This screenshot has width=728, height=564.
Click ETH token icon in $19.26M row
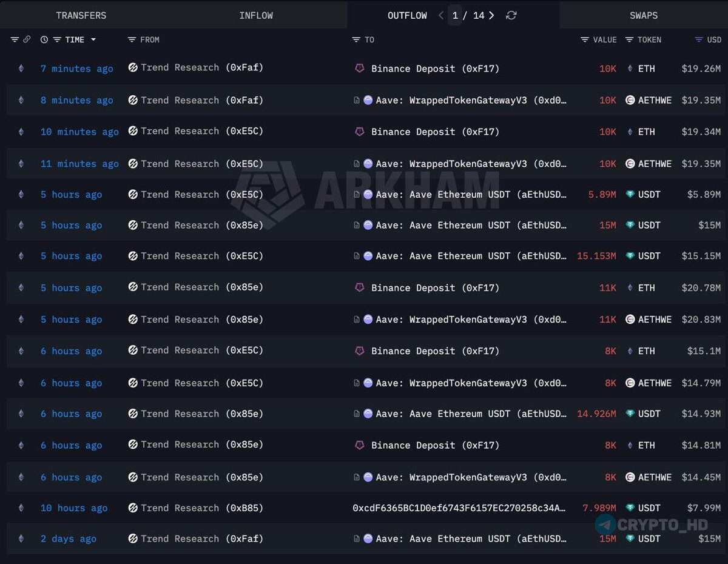pos(630,69)
